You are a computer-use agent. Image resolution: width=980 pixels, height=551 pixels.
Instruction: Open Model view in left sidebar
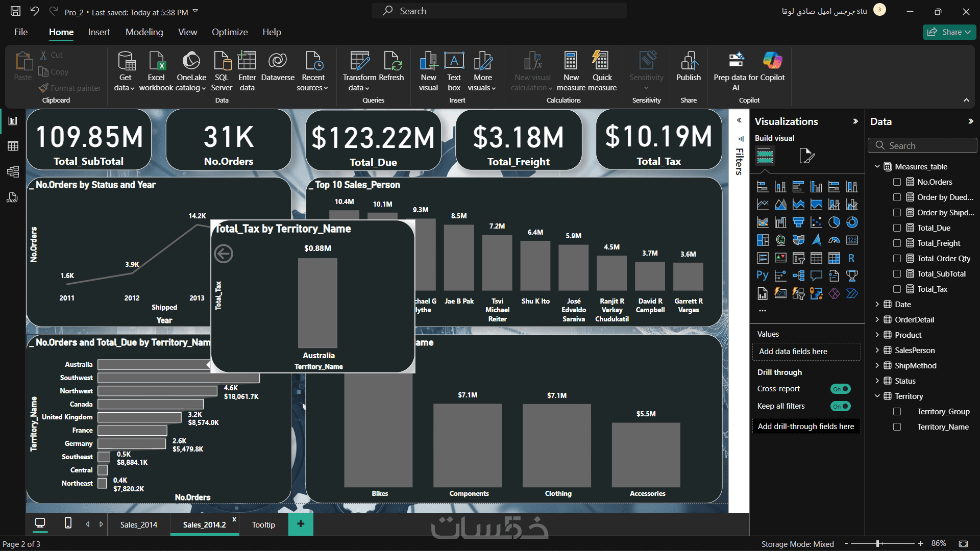click(x=13, y=171)
